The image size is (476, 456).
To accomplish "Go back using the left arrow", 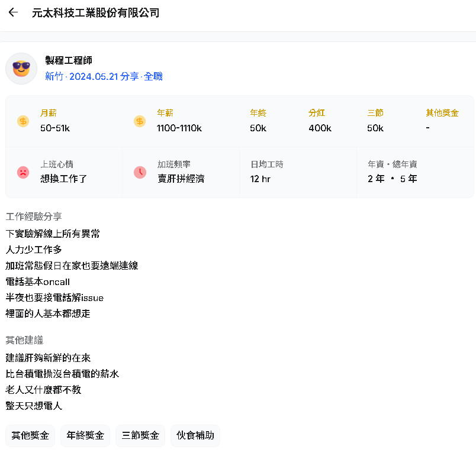I will tap(13, 12).
